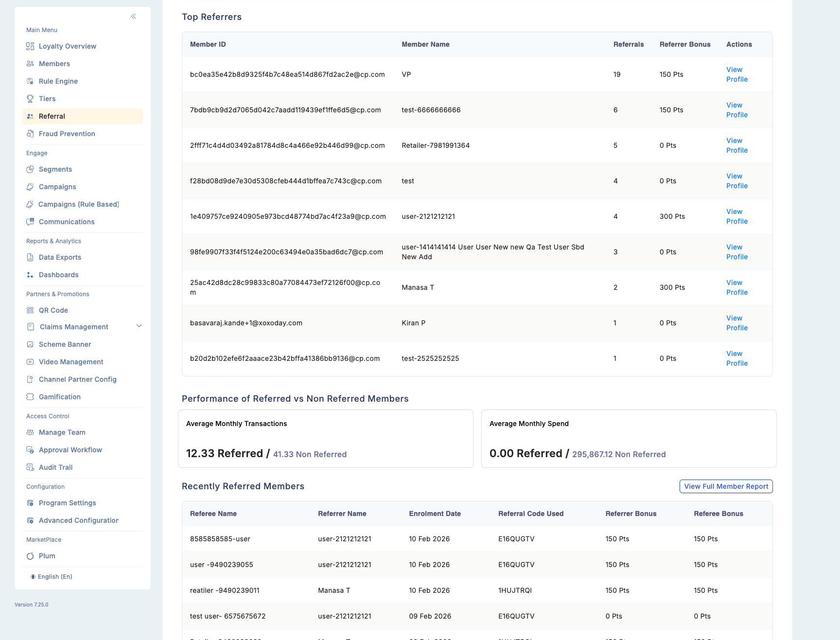Click referee name reatiler -9490239011
Image resolution: width=840 pixels, height=640 pixels.
coord(225,590)
